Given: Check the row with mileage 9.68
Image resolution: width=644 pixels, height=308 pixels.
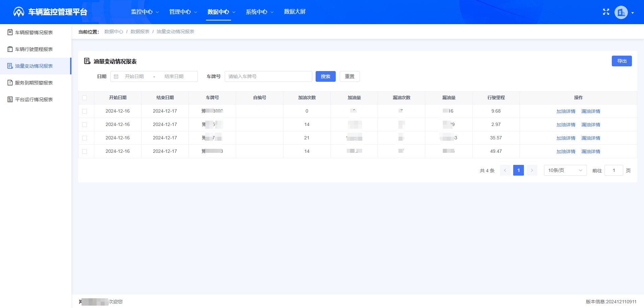Looking at the screenshot, I should point(85,111).
